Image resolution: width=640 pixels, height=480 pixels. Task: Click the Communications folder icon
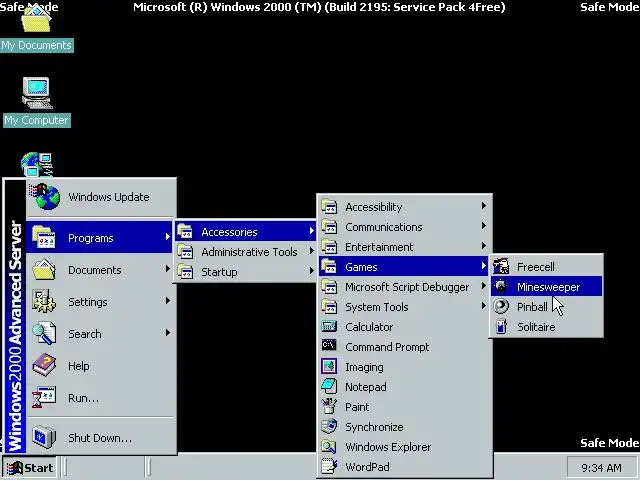[x=329, y=226]
